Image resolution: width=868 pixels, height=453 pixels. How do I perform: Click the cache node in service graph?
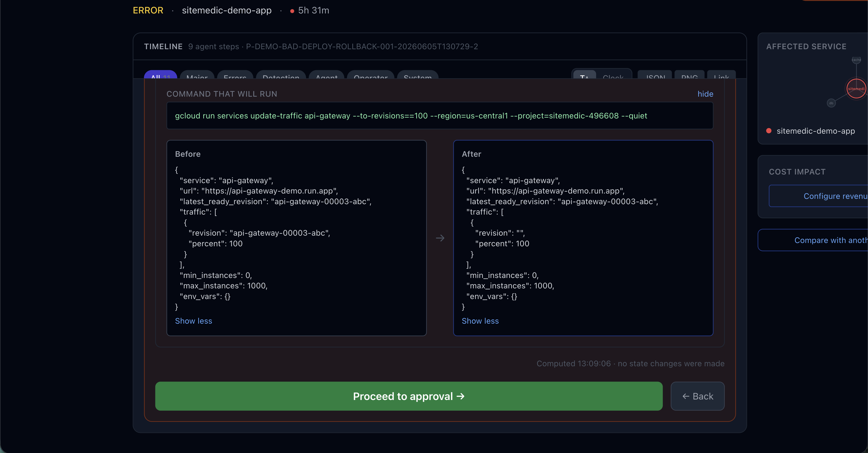856,60
